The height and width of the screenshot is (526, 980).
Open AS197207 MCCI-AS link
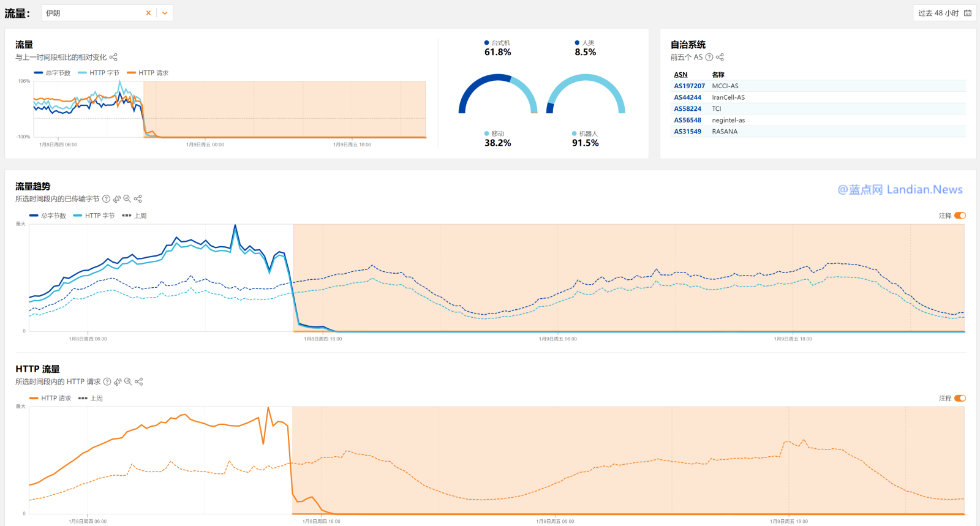pyautogui.click(x=689, y=86)
